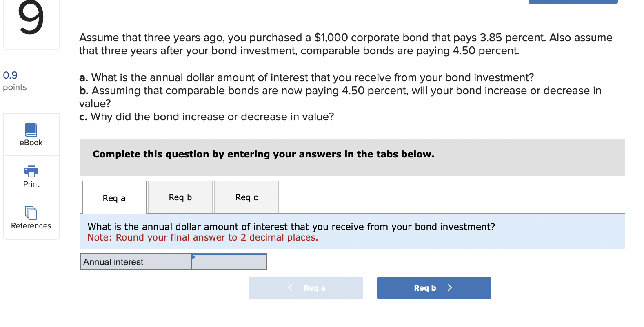Open the eBook resource
Image resolution: width=644 pixels, height=327 pixels.
(31, 135)
